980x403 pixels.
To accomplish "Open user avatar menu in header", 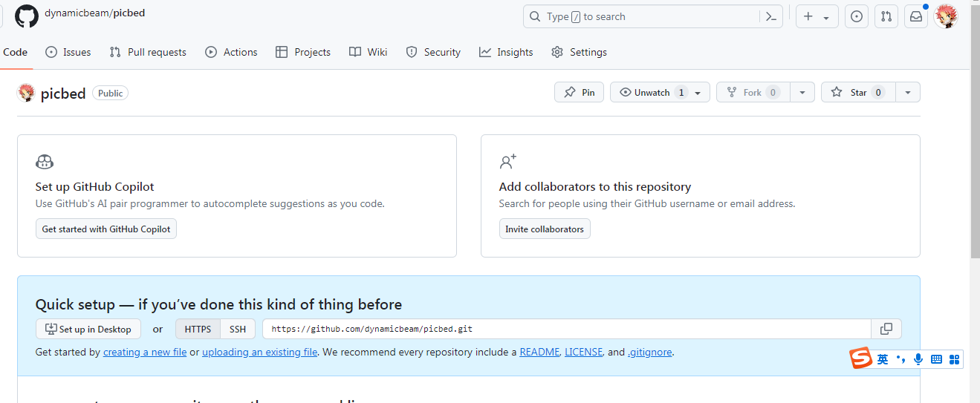I will coord(946,16).
